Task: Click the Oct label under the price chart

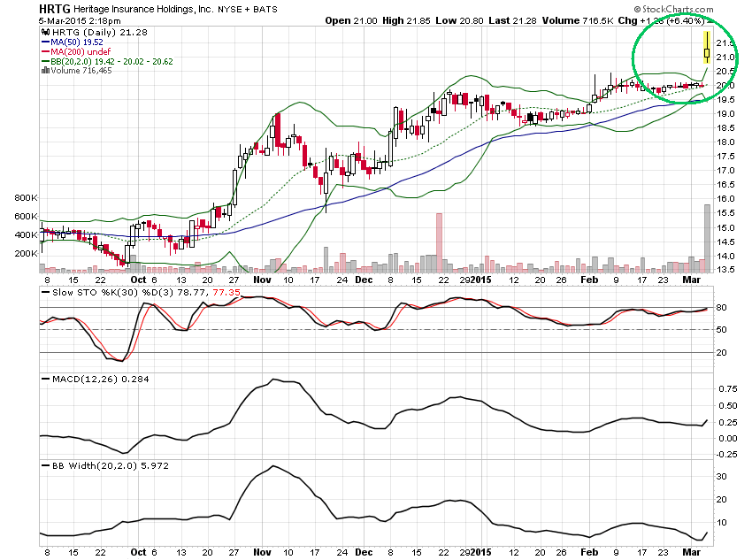Action: coord(138,280)
